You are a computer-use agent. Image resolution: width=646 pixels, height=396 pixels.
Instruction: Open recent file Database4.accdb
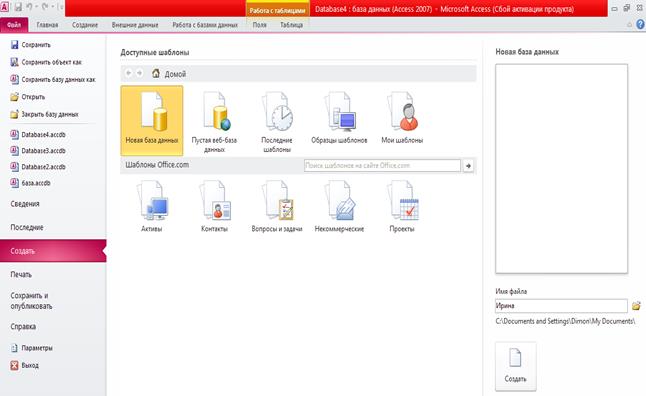[x=38, y=135]
